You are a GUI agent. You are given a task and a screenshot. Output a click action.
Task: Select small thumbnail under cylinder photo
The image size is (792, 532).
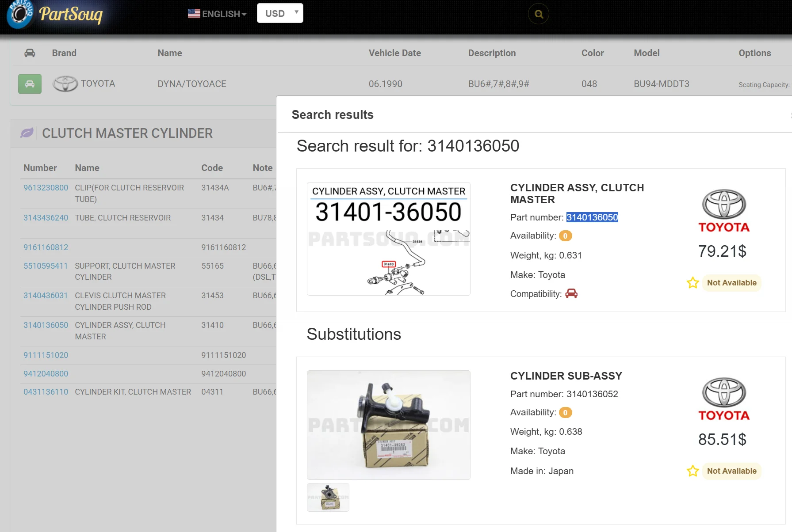[328, 497]
